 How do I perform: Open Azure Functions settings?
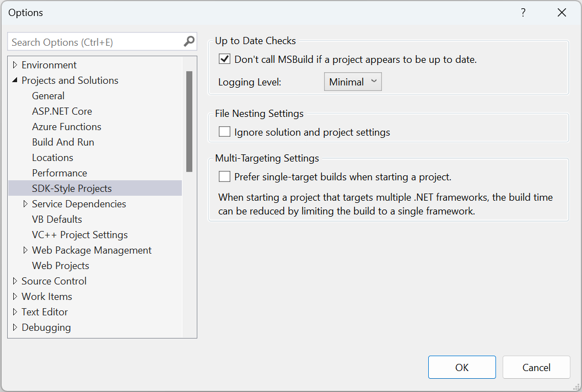tap(67, 127)
